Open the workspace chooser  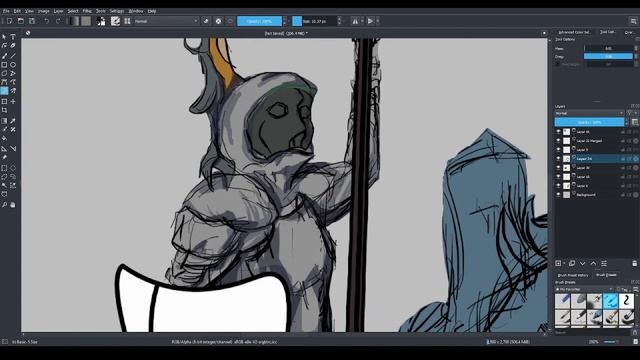coord(633,21)
